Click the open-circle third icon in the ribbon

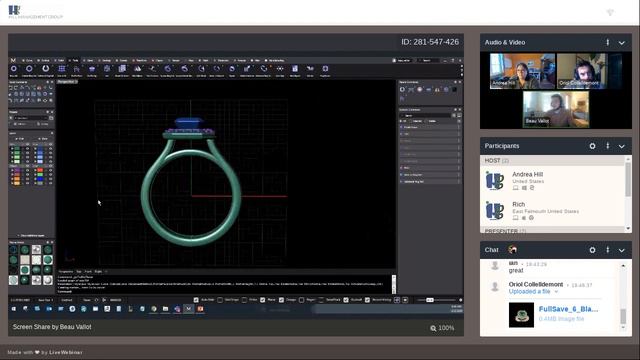[x=45, y=69]
